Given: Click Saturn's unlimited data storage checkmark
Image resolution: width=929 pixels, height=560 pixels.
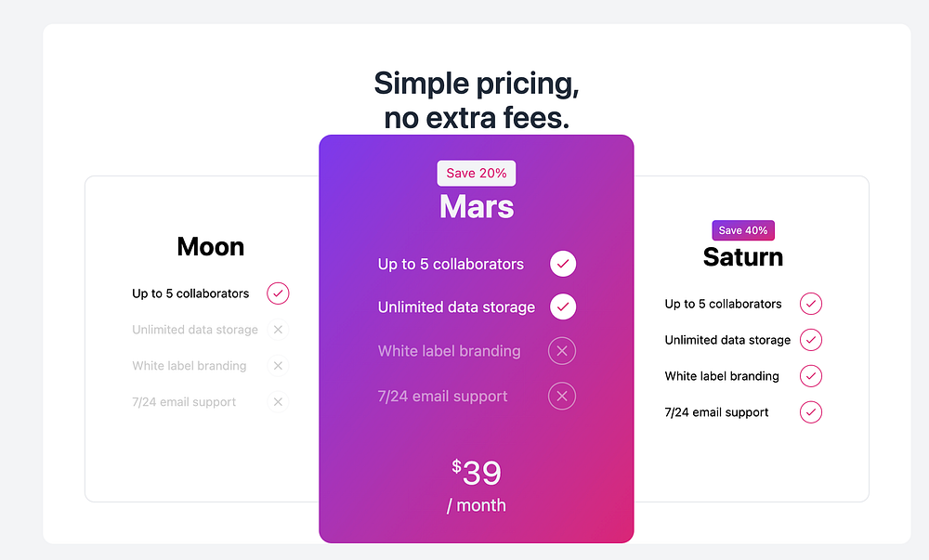Looking at the screenshot, I should [811, 340].
